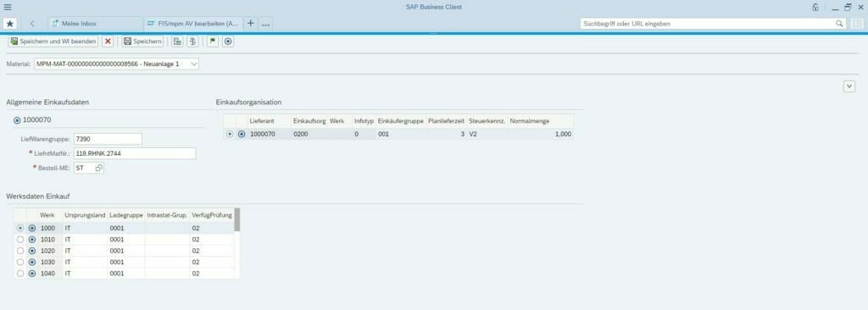Click the Speichern button

pyautogui.click(x=142, y=42)
